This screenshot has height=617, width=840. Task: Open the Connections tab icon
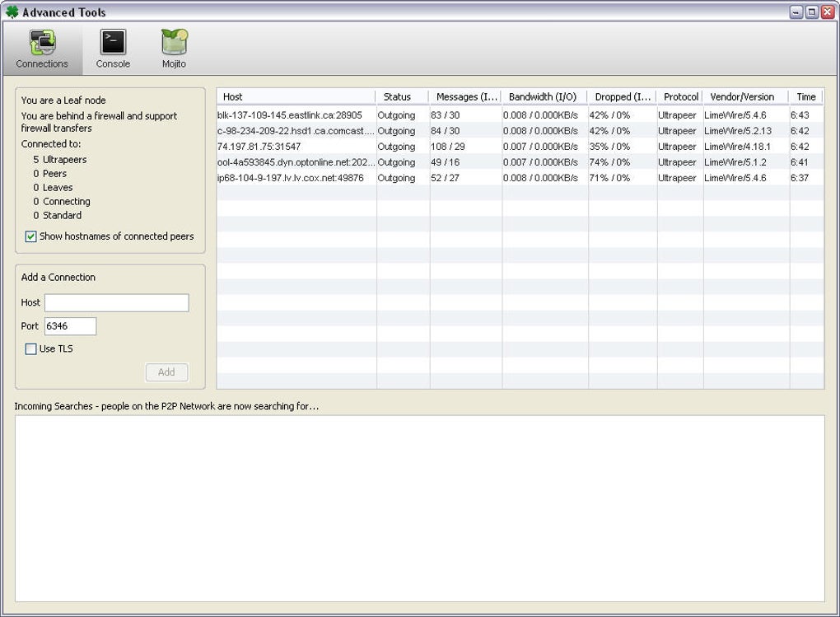click(42, 42)
